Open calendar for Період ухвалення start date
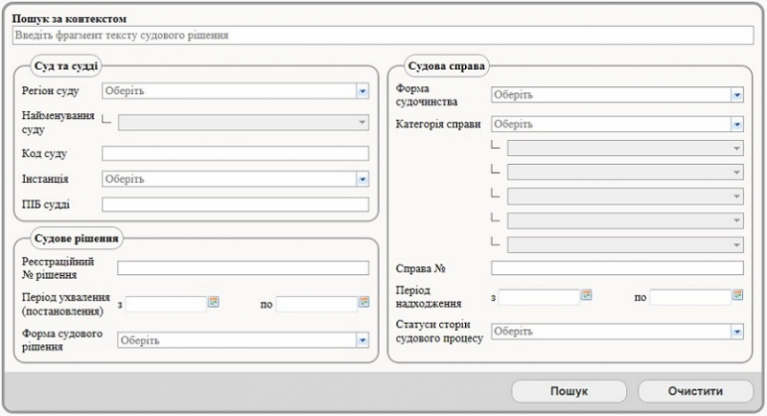767x416 pixels. point(212,302)
